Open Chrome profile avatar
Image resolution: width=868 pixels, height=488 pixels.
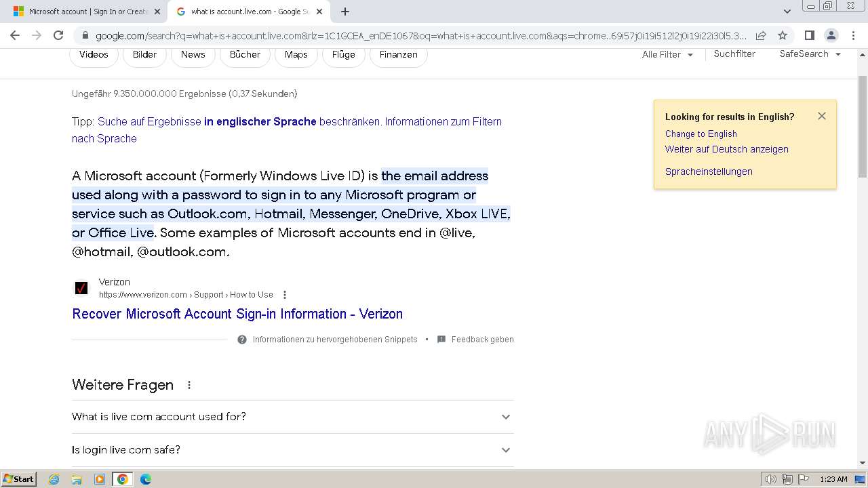831,35
